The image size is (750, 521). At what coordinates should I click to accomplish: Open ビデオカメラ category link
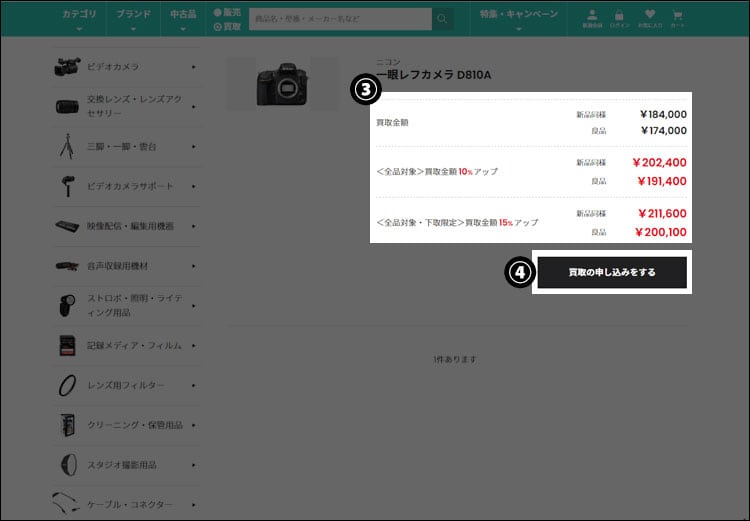coord(113,67)
